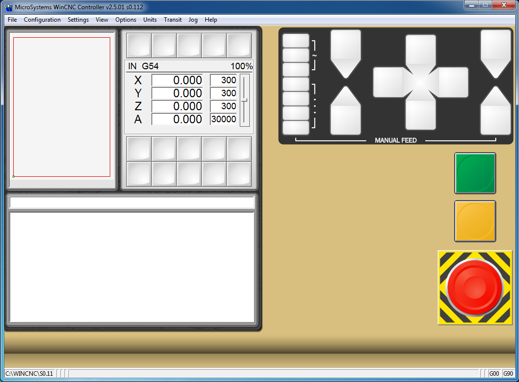Viewport: 519px width, 382px height.
Task: Click the red emergency stop button
Action: [x=475, y=287]
